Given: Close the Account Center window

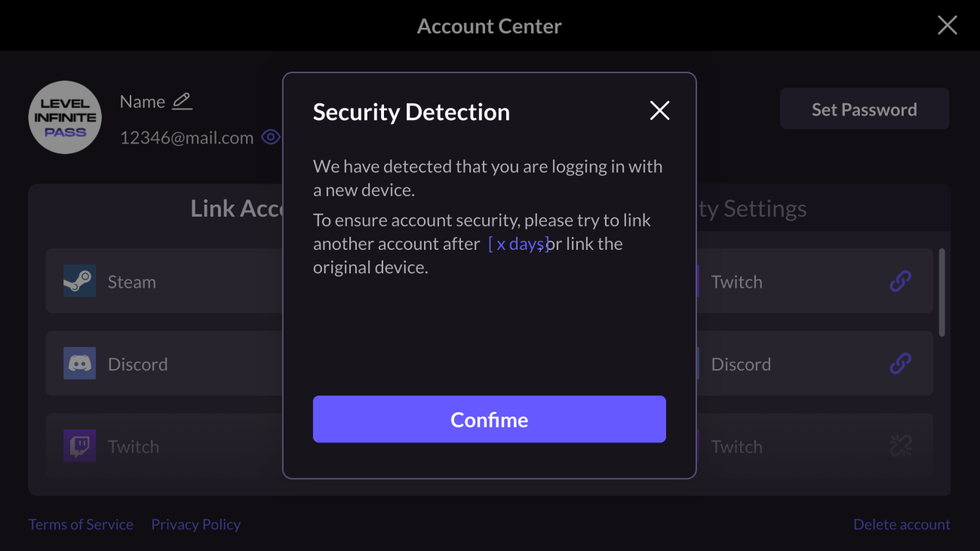Looking at the screenshot, I should 947,26.
